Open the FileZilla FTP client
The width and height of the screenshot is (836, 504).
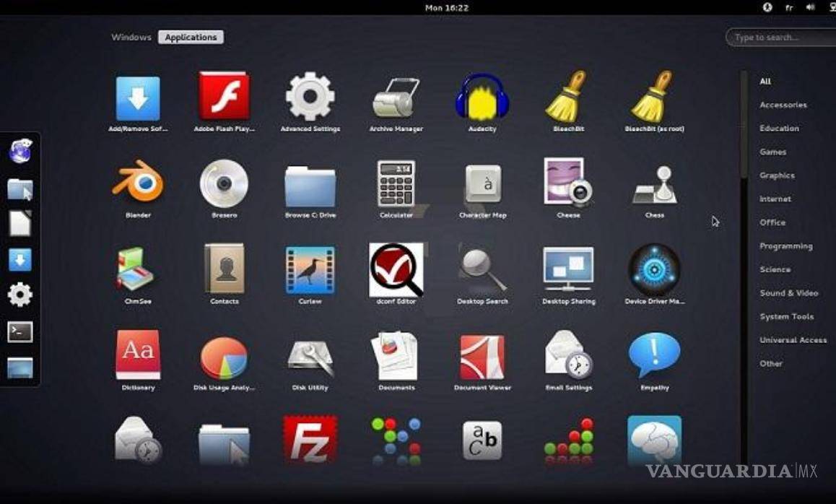309,439
